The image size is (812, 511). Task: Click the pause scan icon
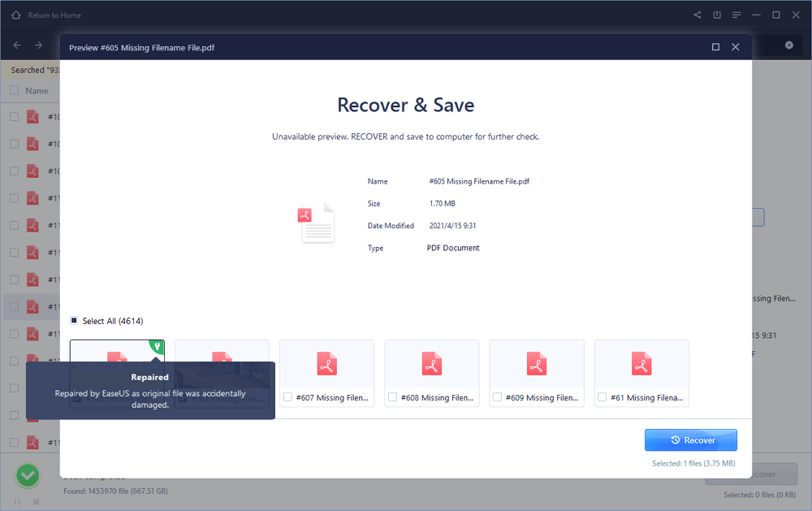[x=17, y=502]
